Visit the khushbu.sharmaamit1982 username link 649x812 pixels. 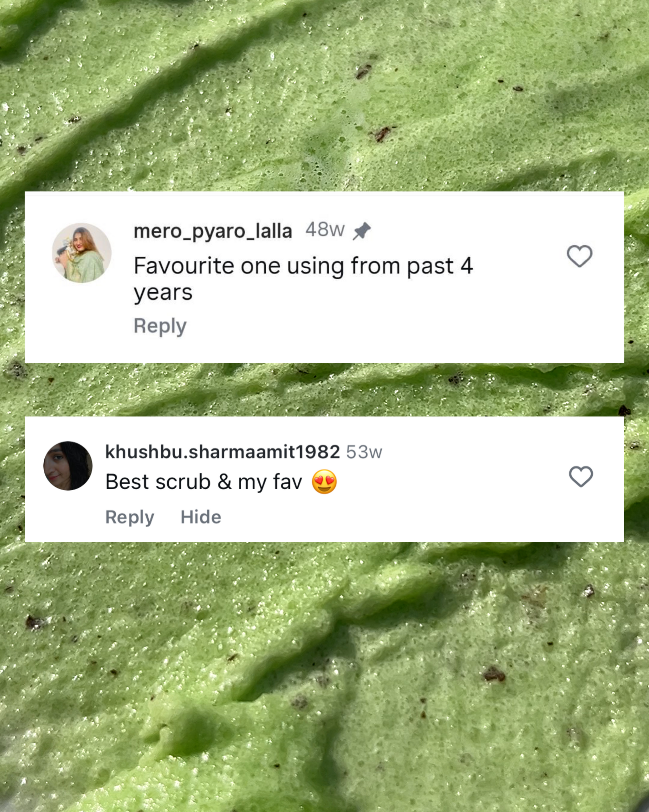(x=222, y=452)
